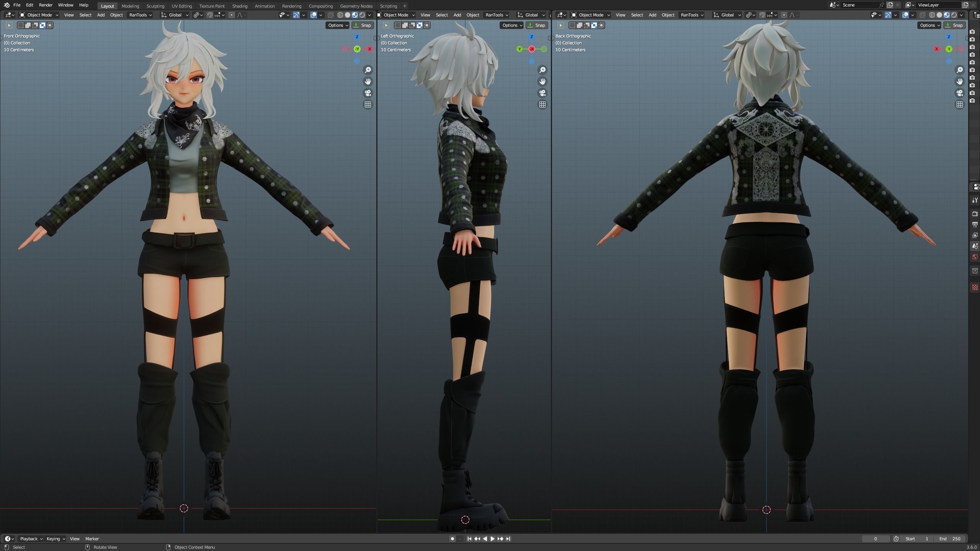Switch viewport to Material Preview shading
Viewport: 980px width, 551px height.
[x=354, y=15]
